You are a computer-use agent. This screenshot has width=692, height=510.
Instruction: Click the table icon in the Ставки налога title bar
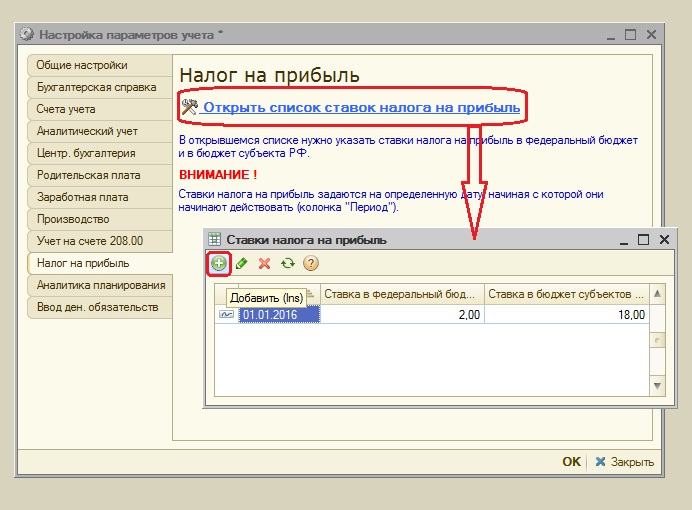click(214, 240)
